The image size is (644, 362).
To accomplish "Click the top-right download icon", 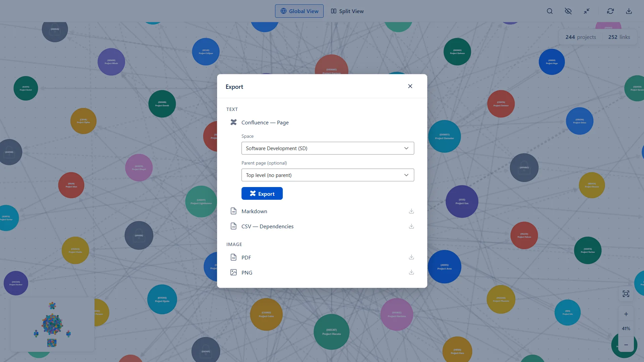I will click(x=629, y=11).
